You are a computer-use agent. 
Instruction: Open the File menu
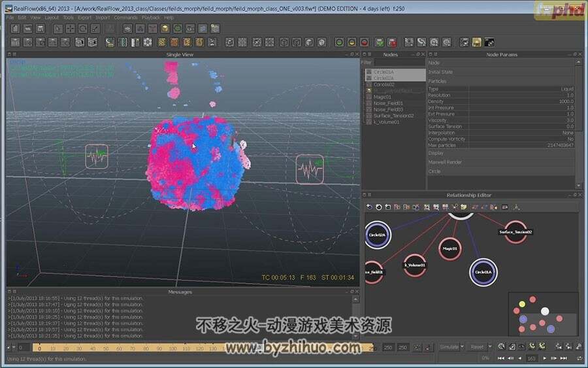[10, 18]
